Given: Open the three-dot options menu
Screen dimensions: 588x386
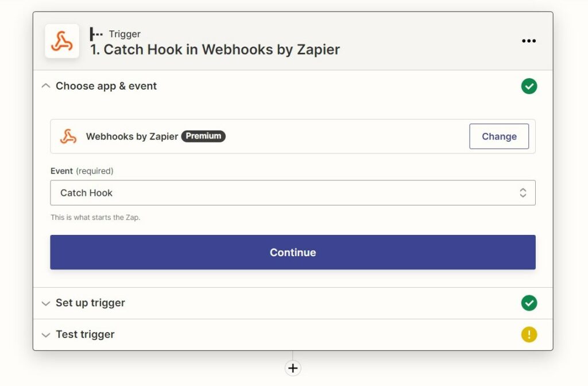Looking at the screenshot, I should 529,41.
